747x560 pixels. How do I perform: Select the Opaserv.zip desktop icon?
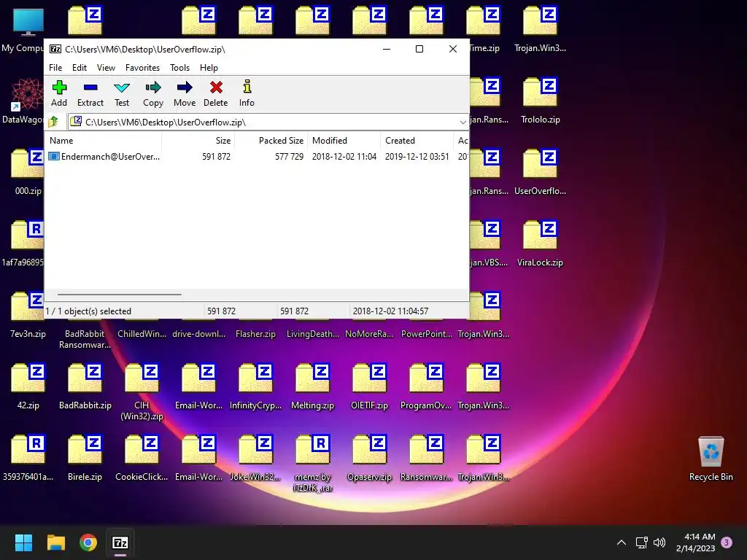(369, 458)
